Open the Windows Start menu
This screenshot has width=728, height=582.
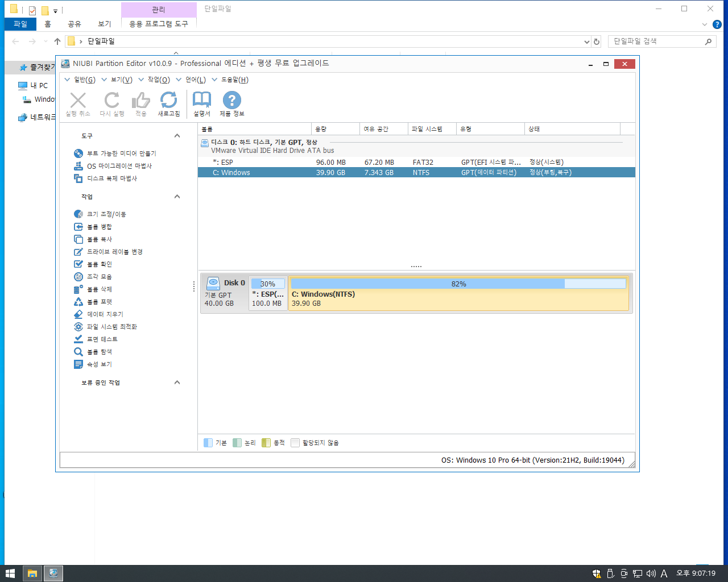pyautogui.click(x=10, y=573)
